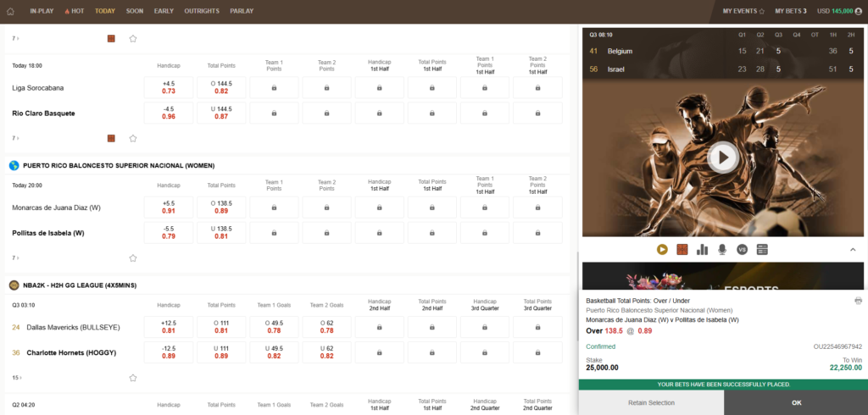Expand 7 more markets under Pollitas de Isabela
Viewport: 868px width, 415px height.
(15, 258)
